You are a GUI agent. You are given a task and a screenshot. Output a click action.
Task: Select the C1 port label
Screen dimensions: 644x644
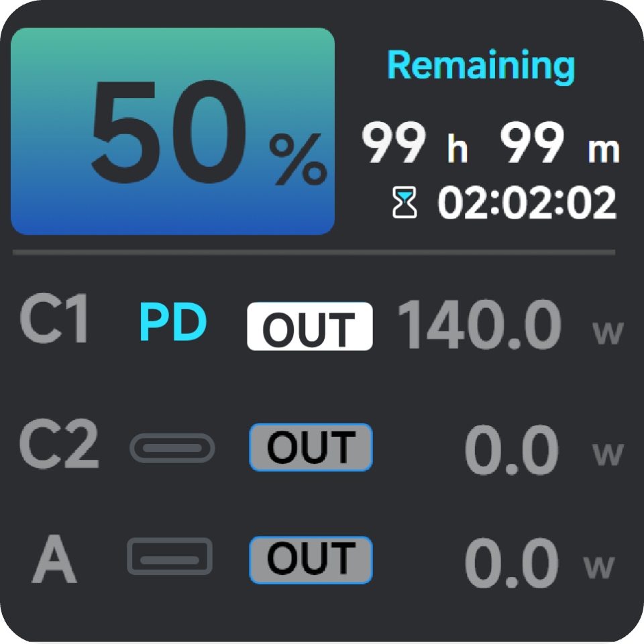tap(54, 322)
